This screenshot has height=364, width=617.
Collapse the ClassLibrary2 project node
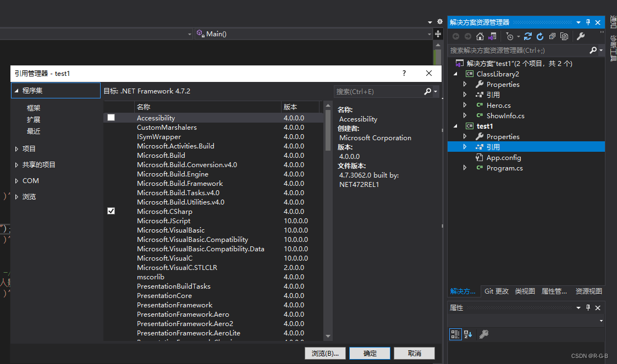tap(456, 74)
